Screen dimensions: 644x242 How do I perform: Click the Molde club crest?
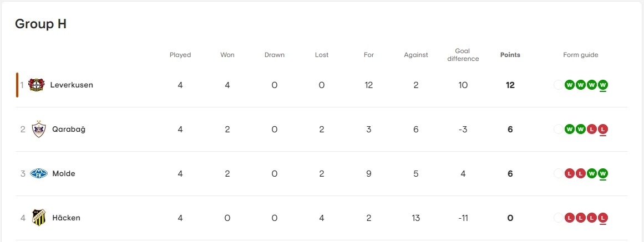pos(39,173)
